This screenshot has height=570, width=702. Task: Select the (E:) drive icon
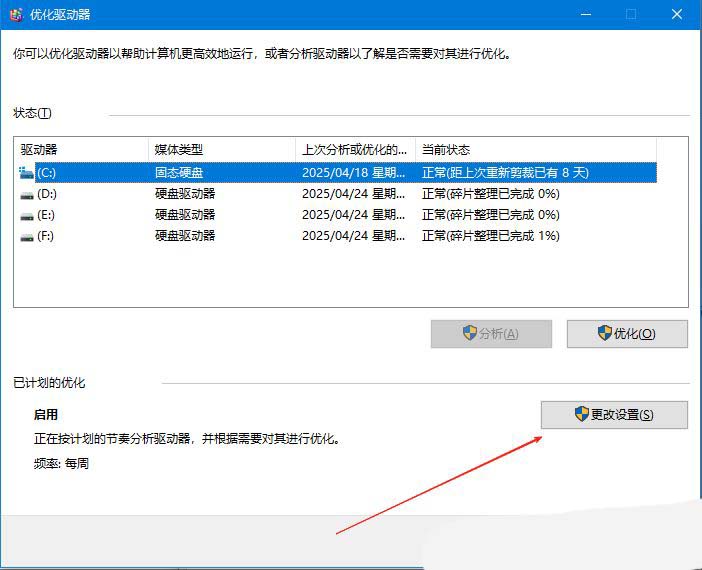(x=26, y=215)
